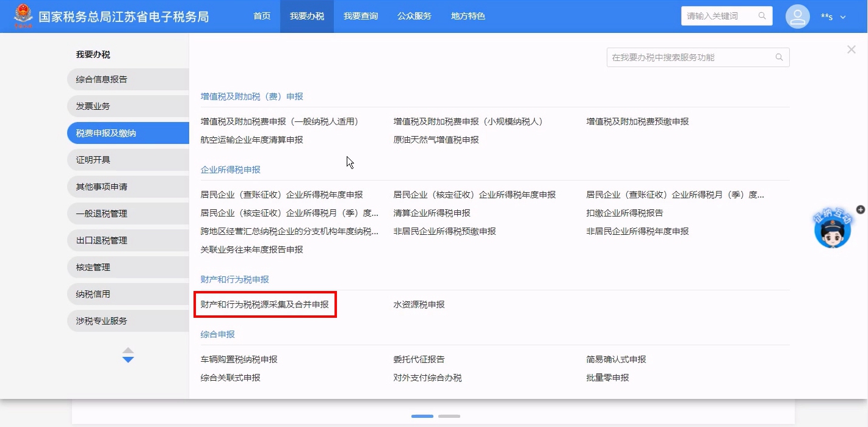Image resolution: width=868 pixels, height=427 pixels.
Task: Click the 请输入关键词 search input
Action: point(719,16)
